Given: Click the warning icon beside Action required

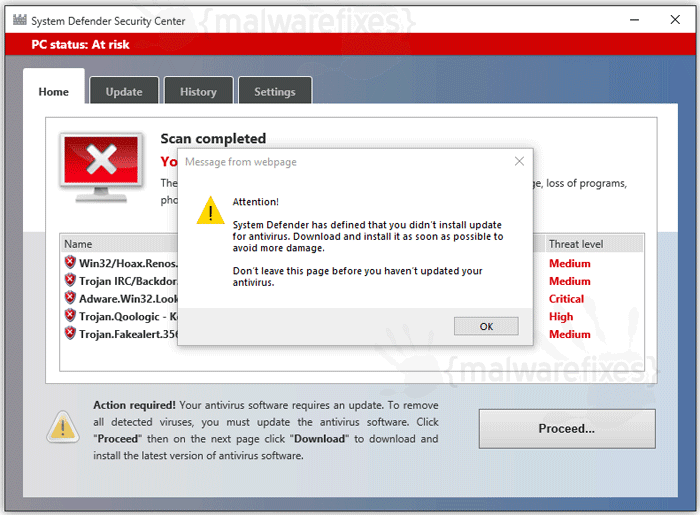Looking at the screenshot, I should pos(63,427).
